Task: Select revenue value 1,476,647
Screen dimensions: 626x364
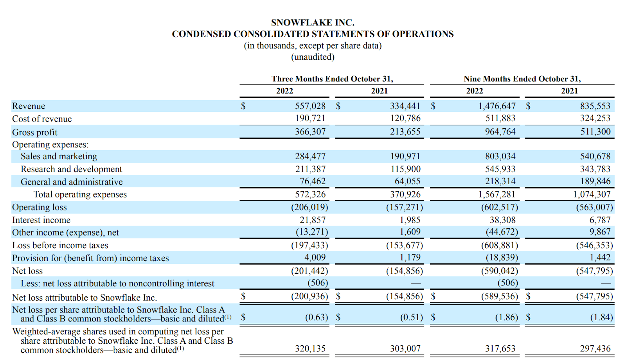Action: coord(497,106)
